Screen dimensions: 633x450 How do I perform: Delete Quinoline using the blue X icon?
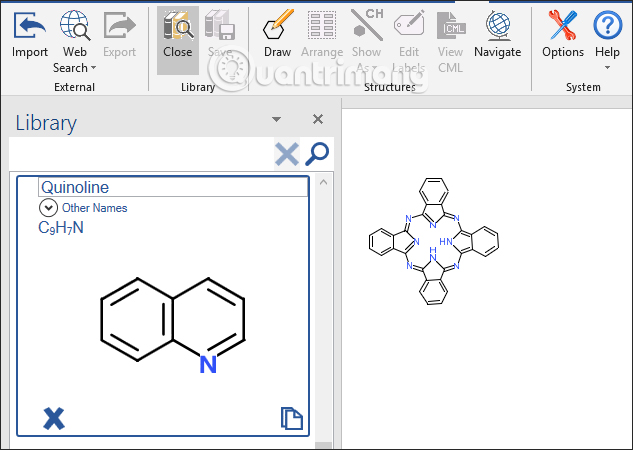click(x=54, y=418)
